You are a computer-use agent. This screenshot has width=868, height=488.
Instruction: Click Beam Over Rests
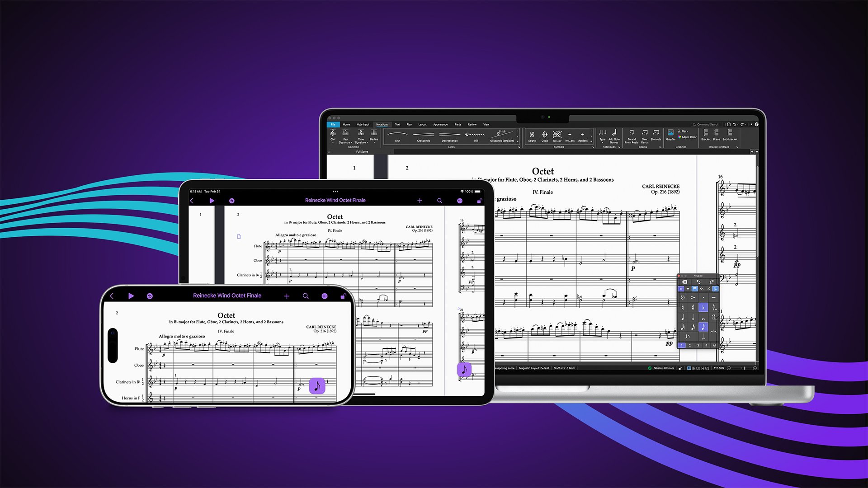pyautogui.click(x=645, y=136)
